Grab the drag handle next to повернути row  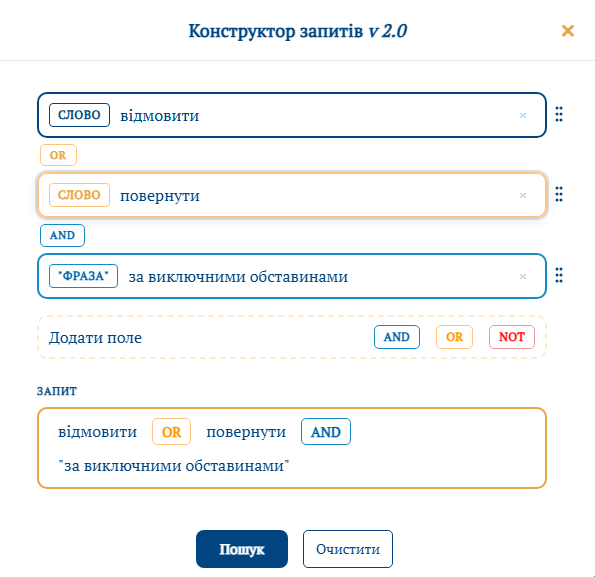tap(559, 194)
